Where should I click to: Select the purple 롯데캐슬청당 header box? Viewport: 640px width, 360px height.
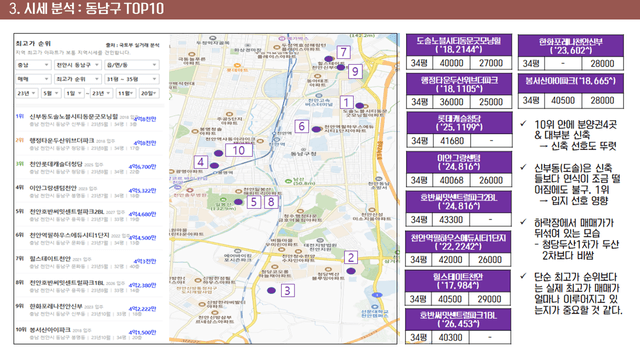(459, 123)
